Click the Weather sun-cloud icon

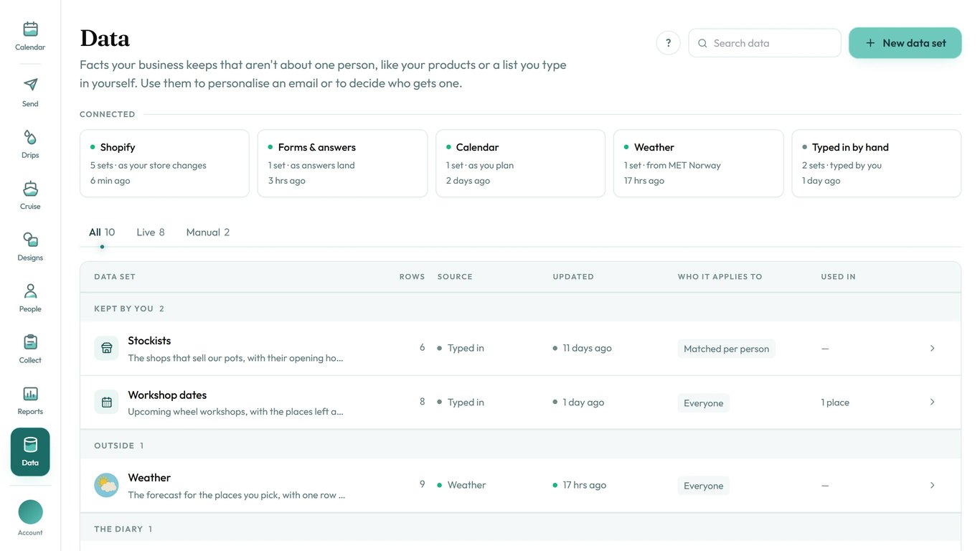tap(106, 485)
